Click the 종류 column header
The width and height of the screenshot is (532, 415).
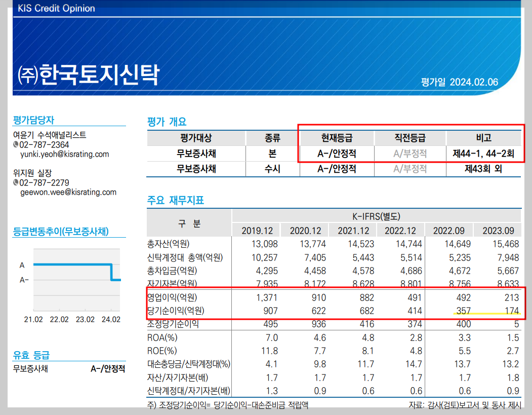[272, 138]
